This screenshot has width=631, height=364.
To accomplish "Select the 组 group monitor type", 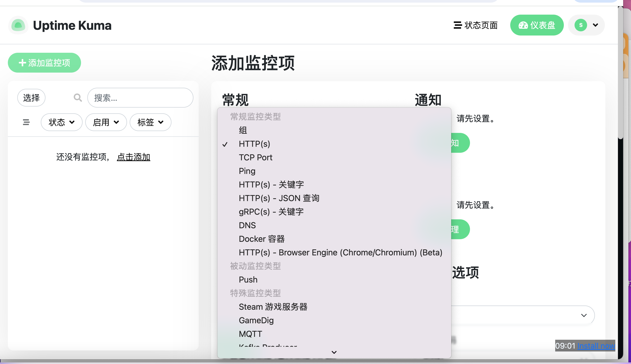I will click(334, 130).
